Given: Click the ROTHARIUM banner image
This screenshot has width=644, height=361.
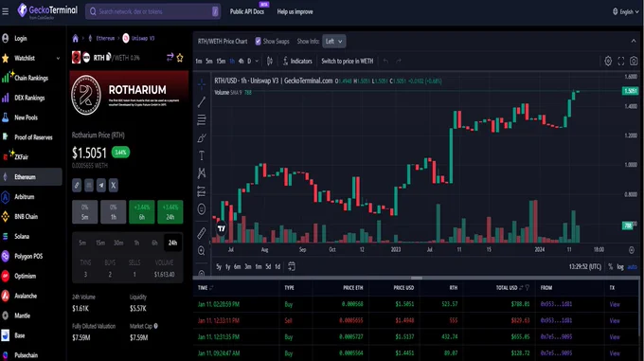Looking at the screenshot, I should point(129,95).
